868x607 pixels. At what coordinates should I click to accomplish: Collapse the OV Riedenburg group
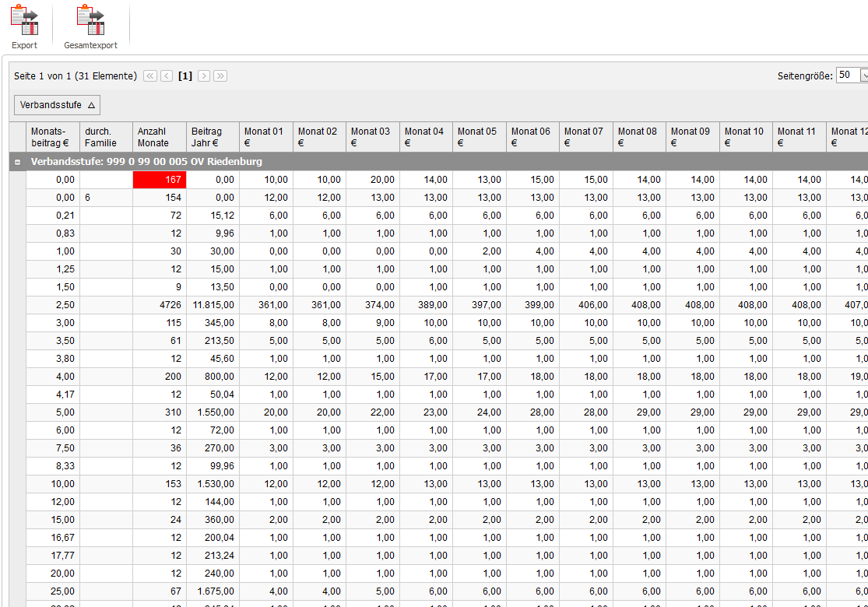pyautogui.click(x=18, y=162)
